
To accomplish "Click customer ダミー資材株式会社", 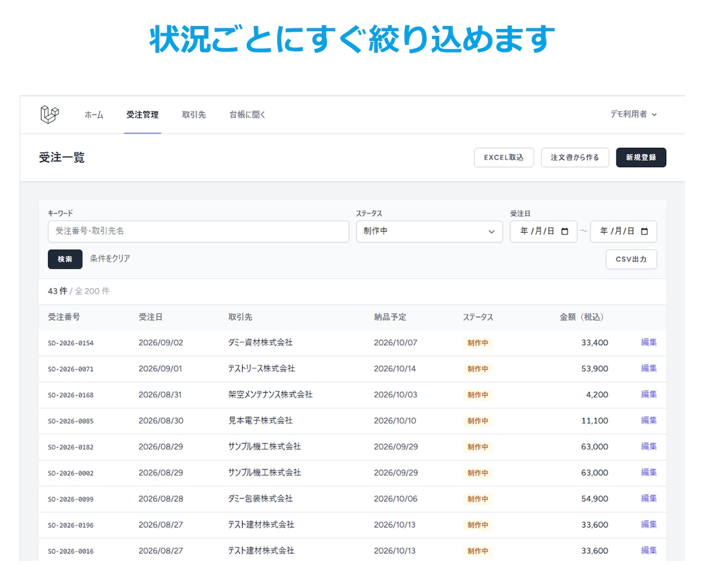I will (x=261, y=342).
